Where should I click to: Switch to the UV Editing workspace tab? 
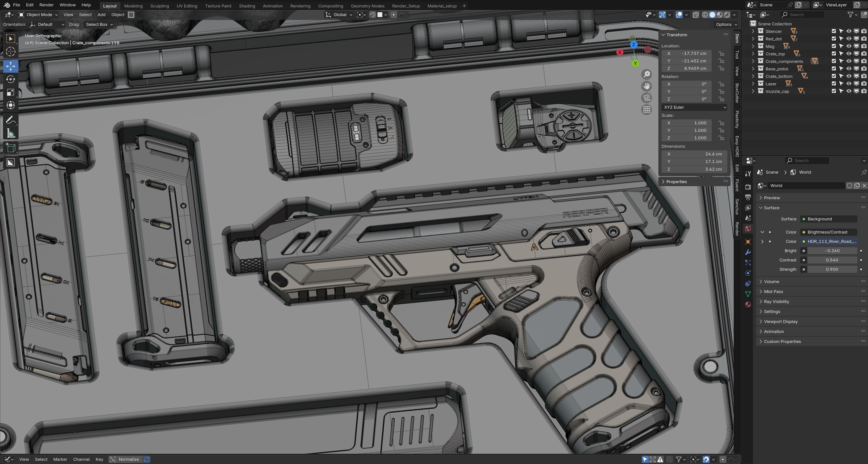click(187, 6)
